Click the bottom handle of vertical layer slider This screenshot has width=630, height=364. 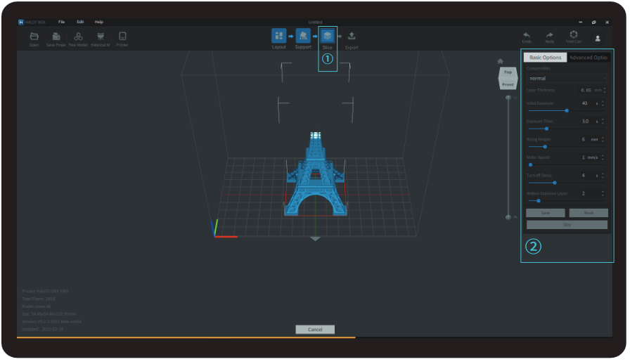pyautogui.click(x=508, y=217)
